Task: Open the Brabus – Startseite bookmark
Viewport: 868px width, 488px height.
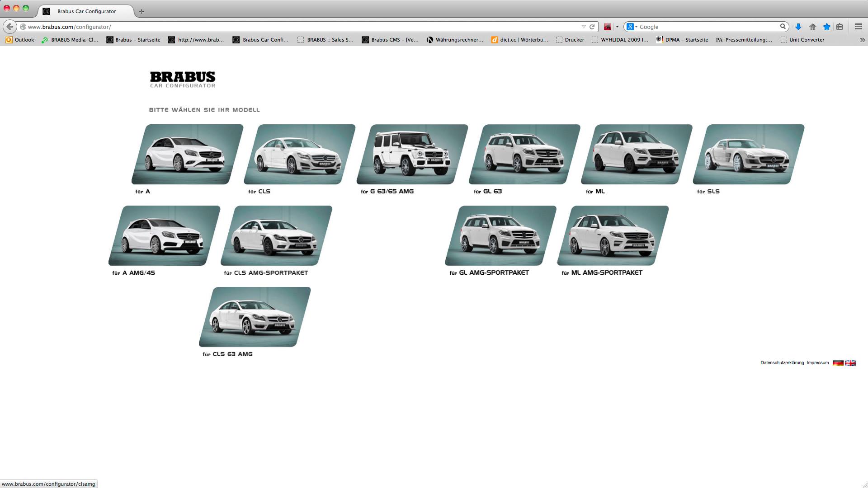Action: click(x=133, y=40)
